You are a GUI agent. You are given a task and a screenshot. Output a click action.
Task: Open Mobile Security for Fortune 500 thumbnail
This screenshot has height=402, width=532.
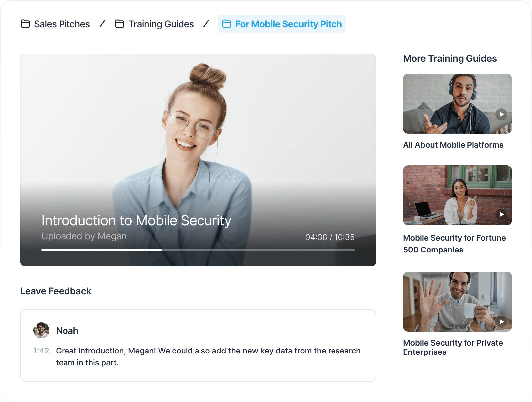(458, 195)
